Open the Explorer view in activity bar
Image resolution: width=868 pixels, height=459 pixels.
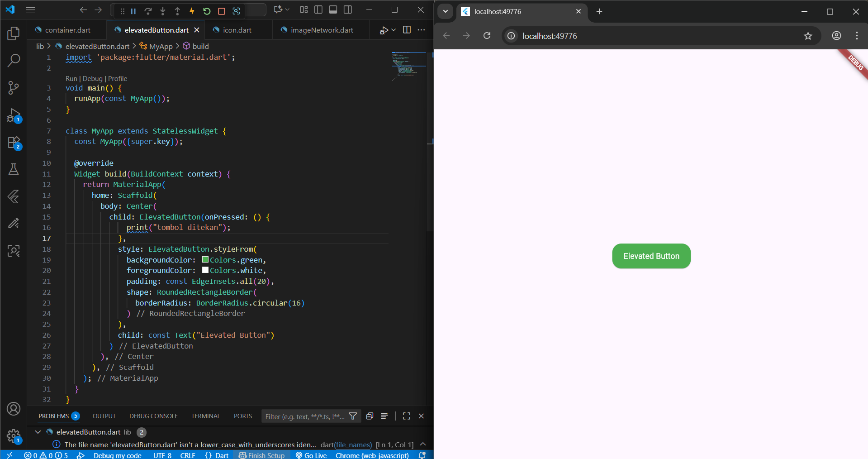coord(14,33)
